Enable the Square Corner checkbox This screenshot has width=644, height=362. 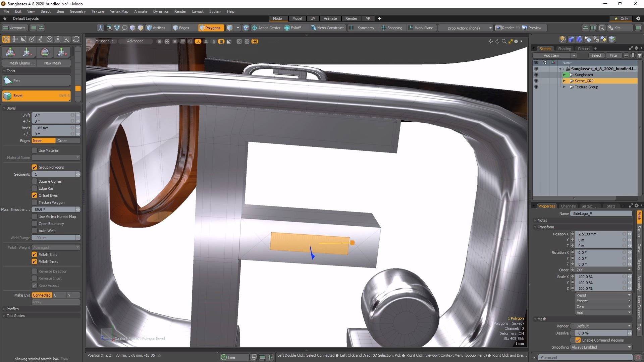coord(34,181)
